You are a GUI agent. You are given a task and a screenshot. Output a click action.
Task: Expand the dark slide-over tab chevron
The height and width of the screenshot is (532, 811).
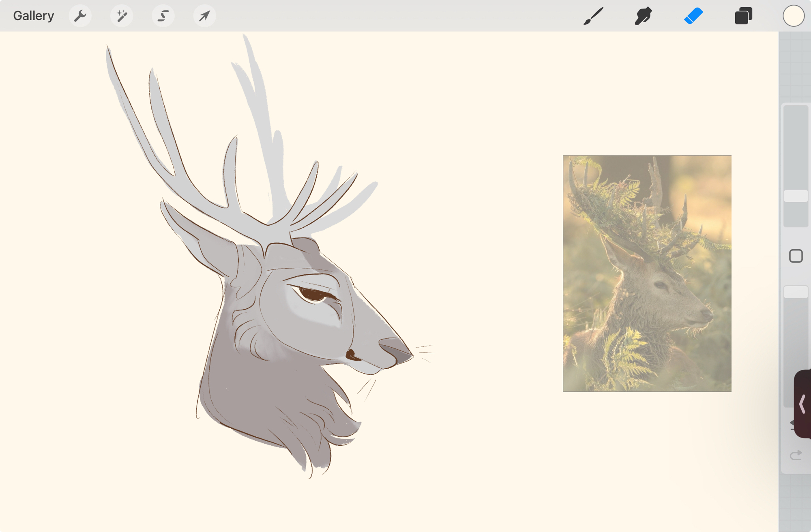click(x=802, y=404)
